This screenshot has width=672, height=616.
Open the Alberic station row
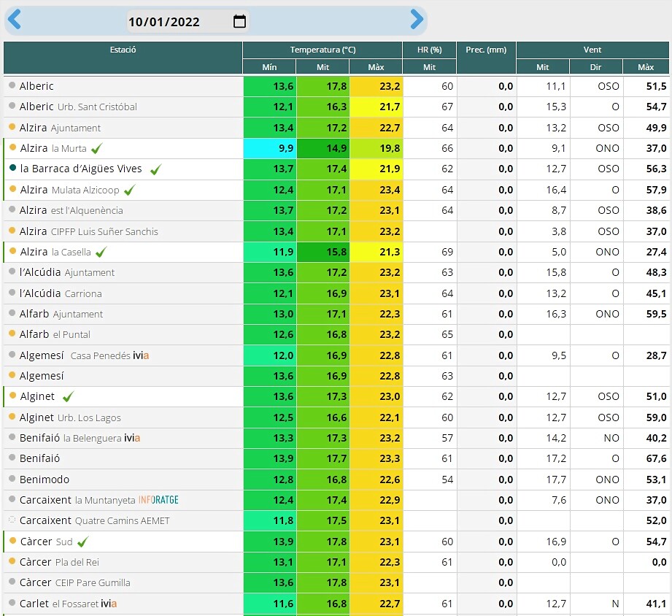pyautogui.click(x=336, y=86)
